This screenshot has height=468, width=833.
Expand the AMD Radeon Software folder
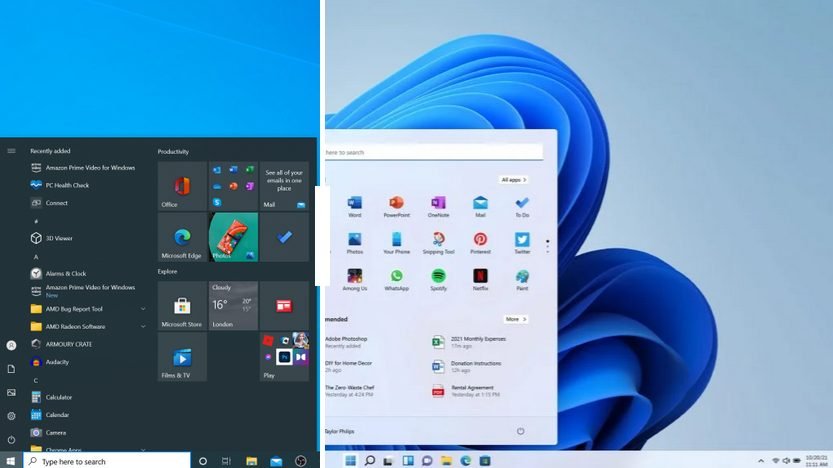tap(88, 327)
